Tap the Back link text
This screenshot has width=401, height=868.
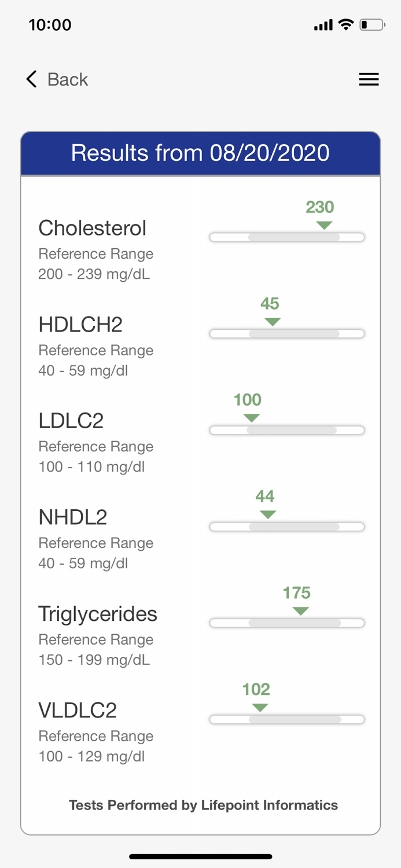[67, 79]
